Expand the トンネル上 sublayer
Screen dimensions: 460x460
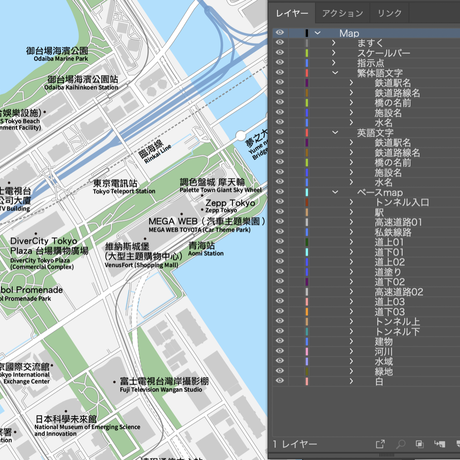tap(351, 321)
